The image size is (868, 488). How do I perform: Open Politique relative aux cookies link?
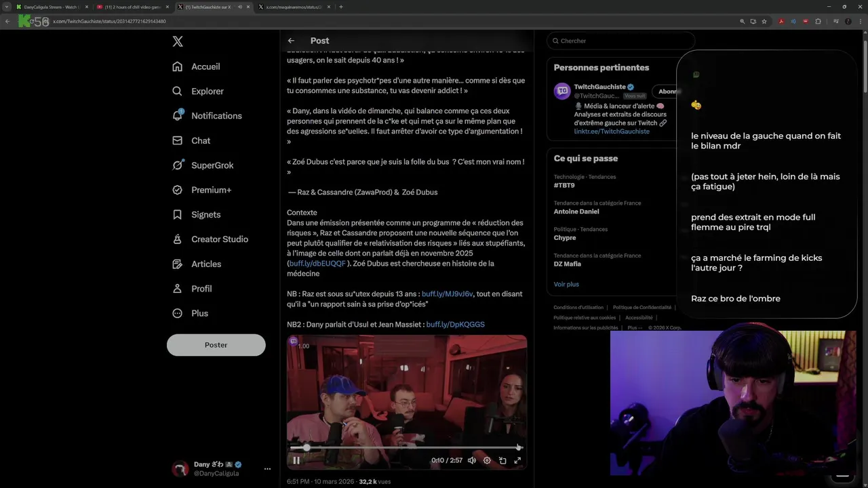(585, 317)
